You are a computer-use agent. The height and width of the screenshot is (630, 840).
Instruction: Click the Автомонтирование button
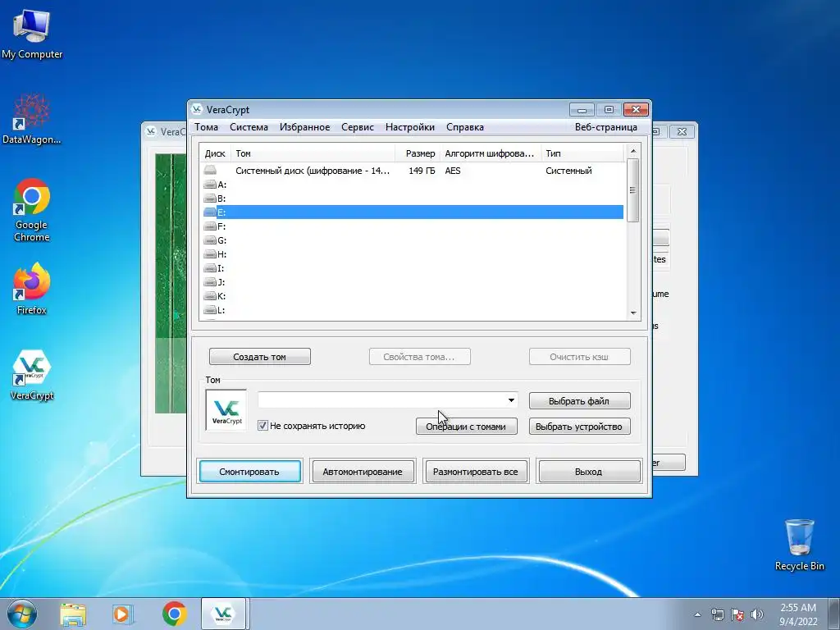coord(363,472)
